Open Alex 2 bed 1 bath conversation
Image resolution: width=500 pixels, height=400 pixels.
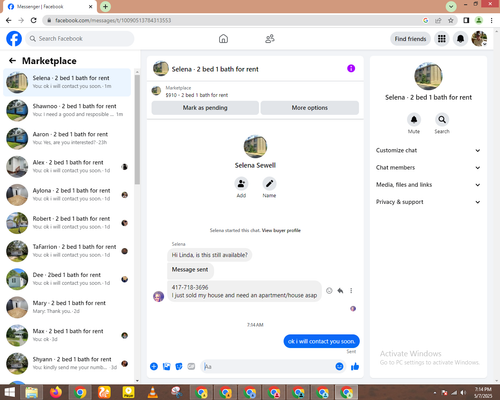67,167
